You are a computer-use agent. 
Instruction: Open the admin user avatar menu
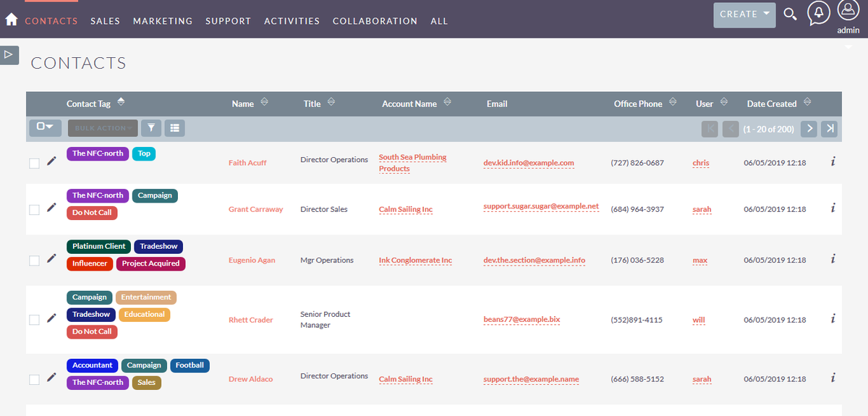tap(848, 10)
